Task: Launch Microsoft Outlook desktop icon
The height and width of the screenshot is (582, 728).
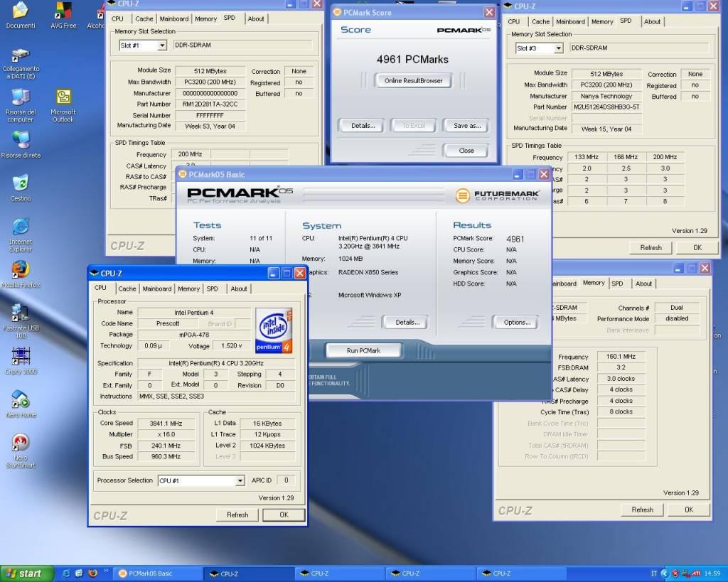Action: coord(63,105)
